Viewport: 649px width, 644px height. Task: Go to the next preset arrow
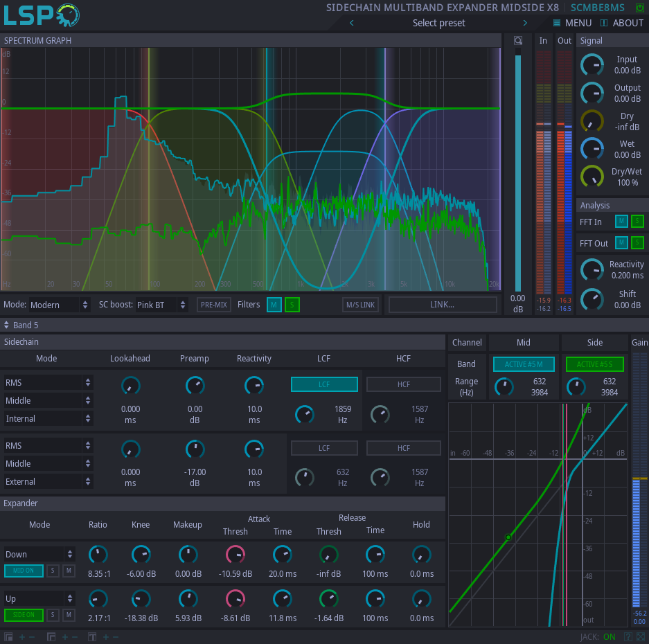[525, 23]
